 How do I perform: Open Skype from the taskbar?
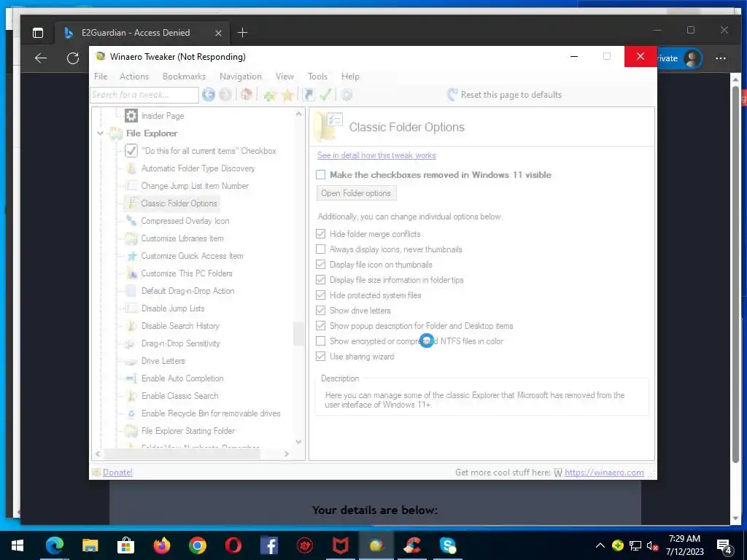click(x=448, y=545)
